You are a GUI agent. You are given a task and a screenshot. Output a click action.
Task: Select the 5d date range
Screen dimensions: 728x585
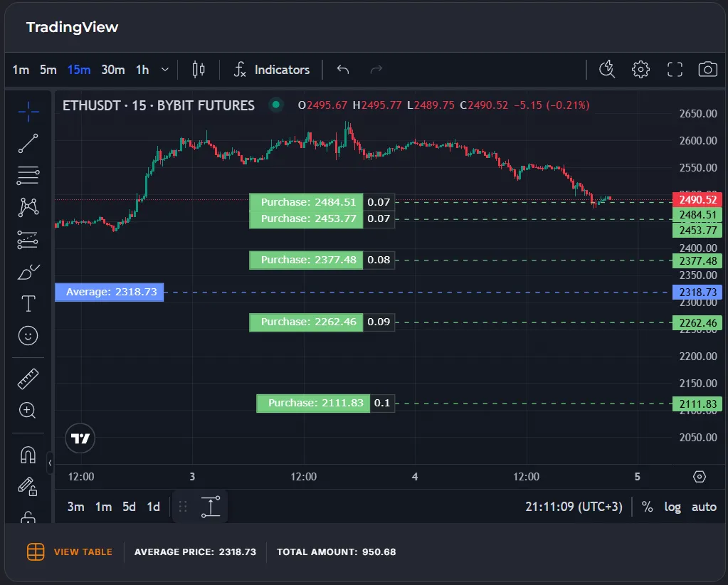click(129, 507)
